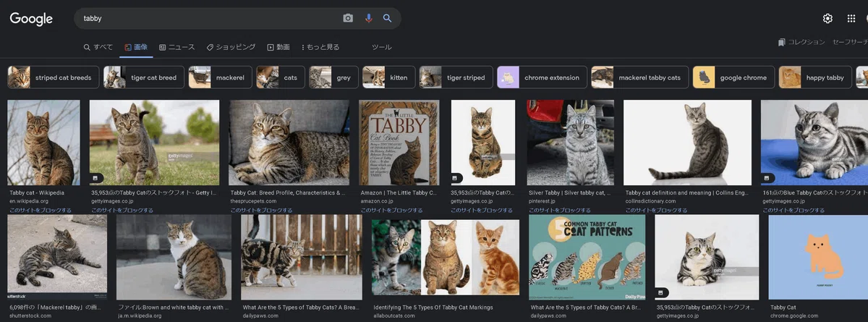
Task: Expand the セーフサーチ menu
Action: pyautogui.click(x=850, y=43)
